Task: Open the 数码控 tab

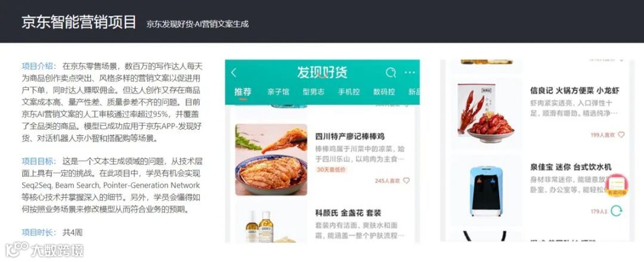Action: tap(384, 92)
